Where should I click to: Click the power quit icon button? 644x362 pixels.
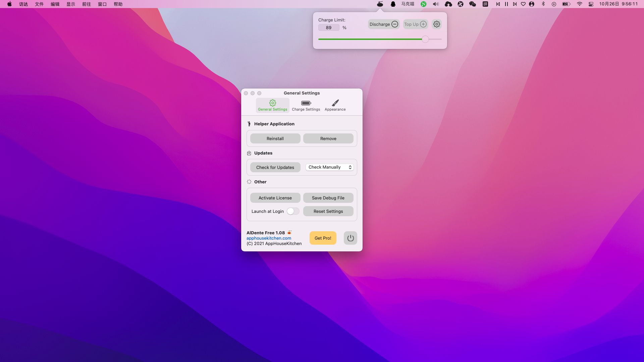(x=350, y=238)
